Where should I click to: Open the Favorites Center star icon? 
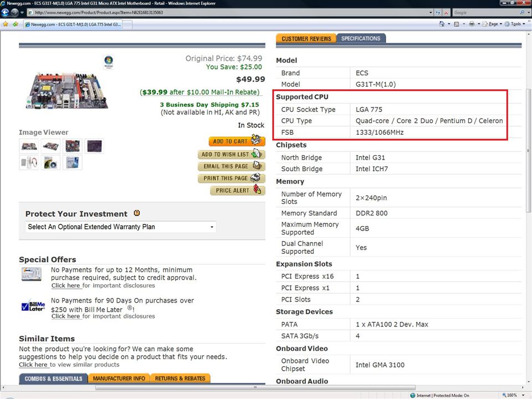(6, 24)
